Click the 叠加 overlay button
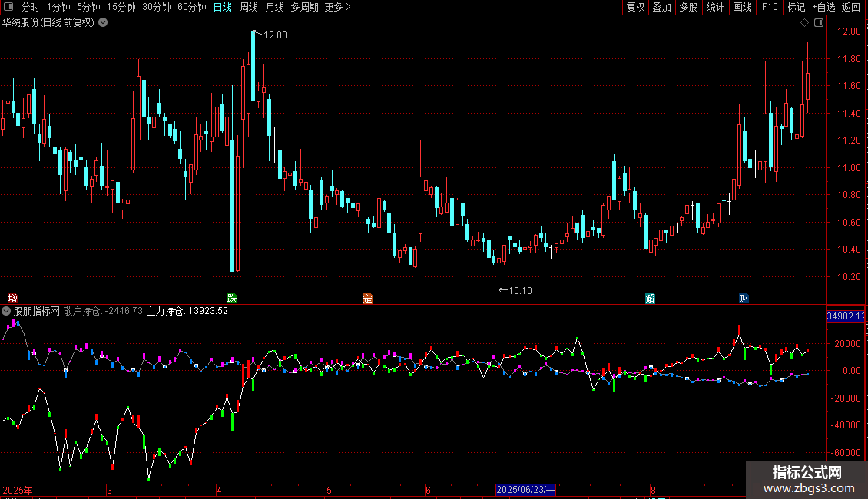 pos(661,7)
